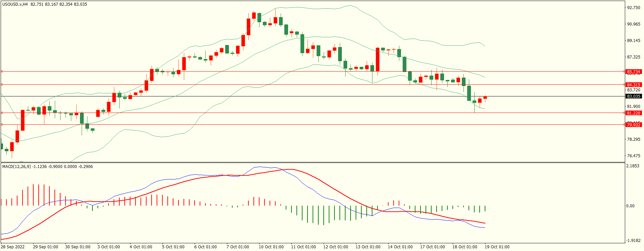Click the 2.1853 value on MACD axis

pyautogui.click(x=633, y=166)
